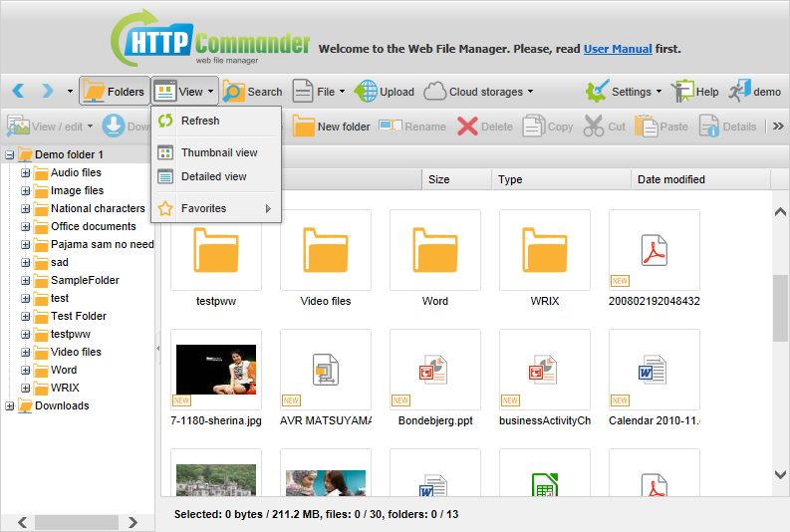Click the red Delete icon

(467, 127)
